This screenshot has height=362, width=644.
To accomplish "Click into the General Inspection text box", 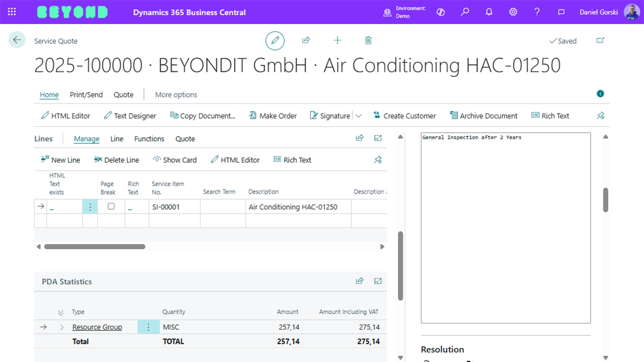I will pyautogui.click(x=505, y=226).
